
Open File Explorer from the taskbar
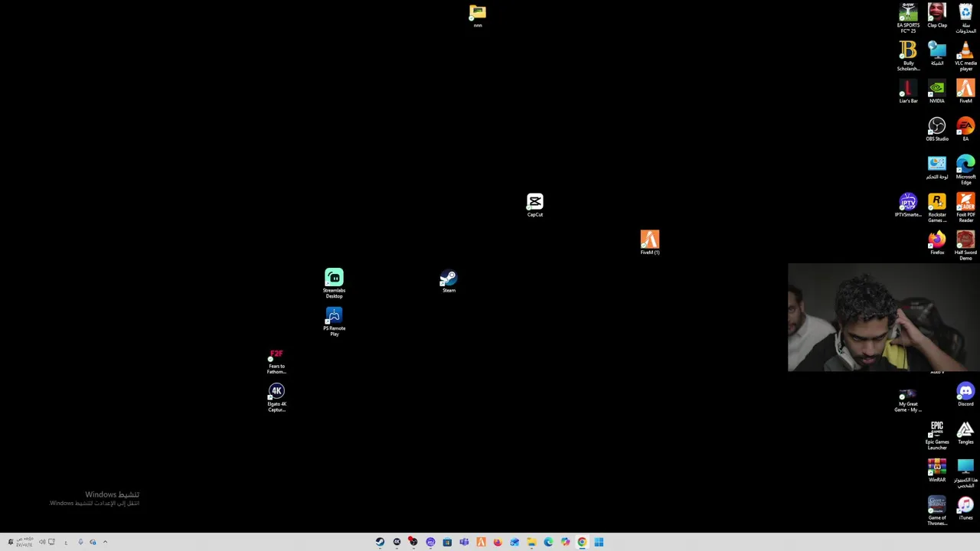pos(531,542)
